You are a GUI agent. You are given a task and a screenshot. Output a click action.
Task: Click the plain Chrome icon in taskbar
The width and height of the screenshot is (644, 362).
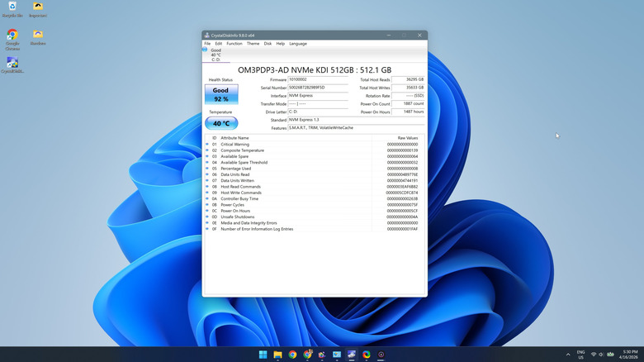[x=292, y=355]
